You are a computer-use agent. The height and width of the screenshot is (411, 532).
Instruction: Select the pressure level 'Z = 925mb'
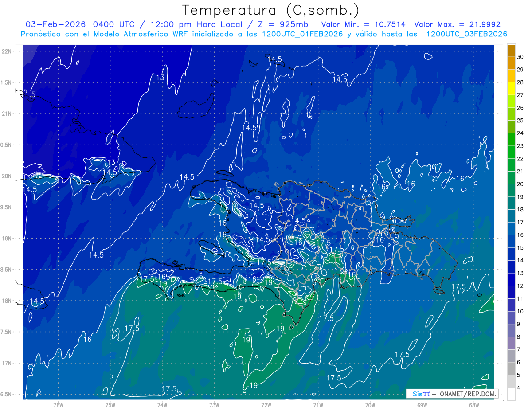click(282, 24)
